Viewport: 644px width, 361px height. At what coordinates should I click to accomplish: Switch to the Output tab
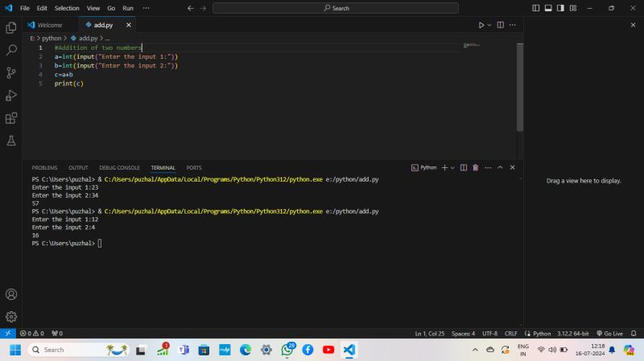(78, 168)
